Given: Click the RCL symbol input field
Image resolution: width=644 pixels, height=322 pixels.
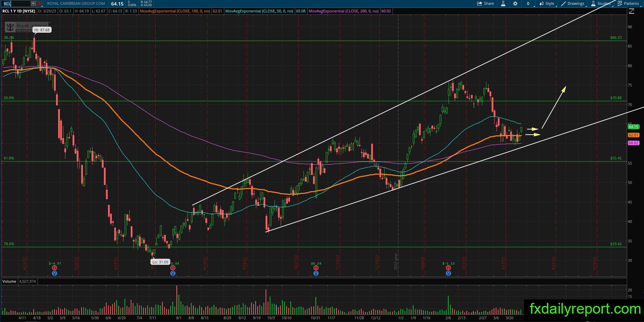Looking at the screenshot, I should tap(16, 3).
